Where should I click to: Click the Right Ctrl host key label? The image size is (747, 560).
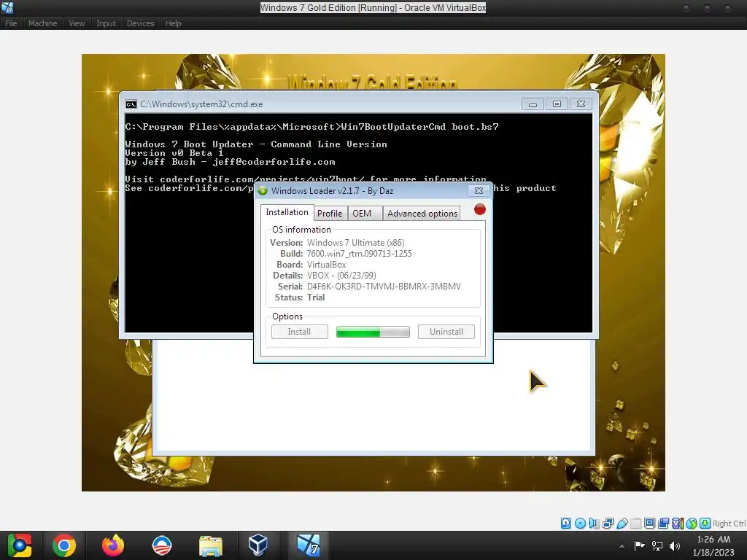click(x=729, y=524)
